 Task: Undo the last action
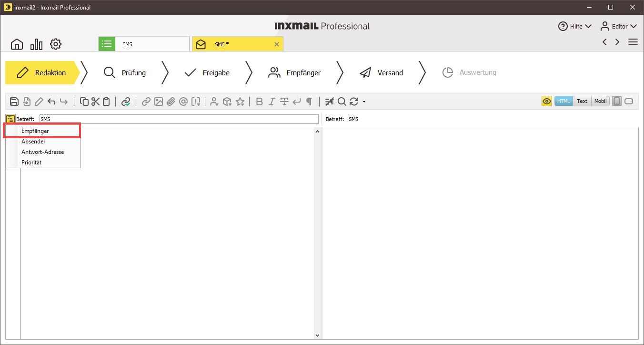(51, 101)
